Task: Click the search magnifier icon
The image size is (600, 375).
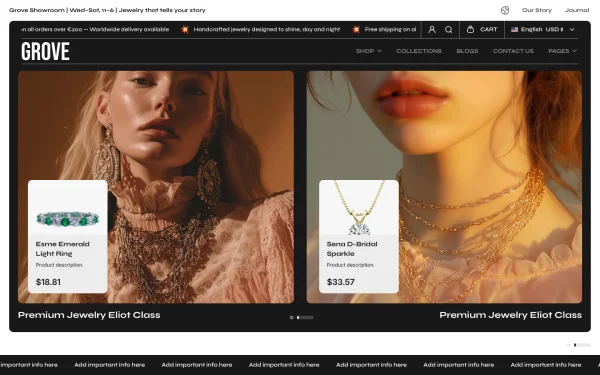Action: 448,29
